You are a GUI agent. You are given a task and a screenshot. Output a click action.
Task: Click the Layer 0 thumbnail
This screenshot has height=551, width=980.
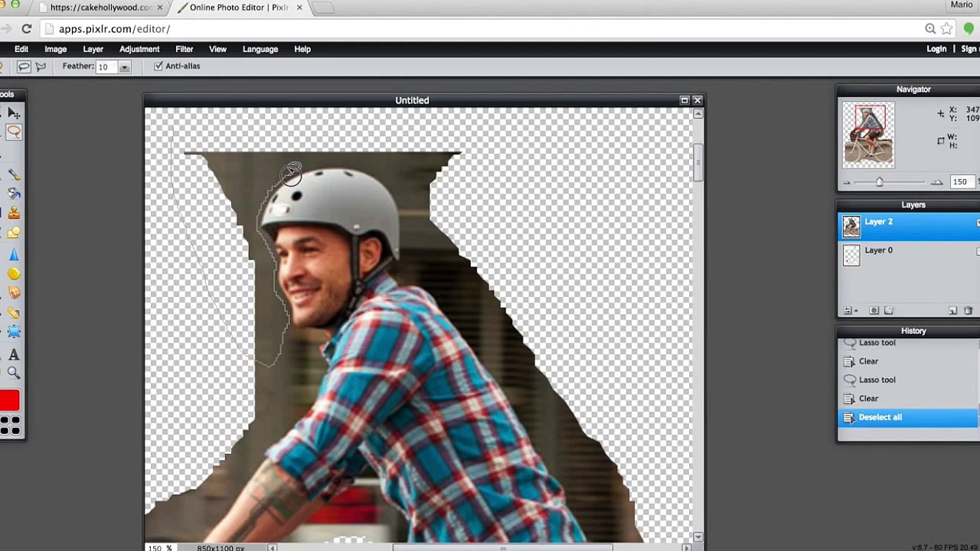(x=851, y=255)
